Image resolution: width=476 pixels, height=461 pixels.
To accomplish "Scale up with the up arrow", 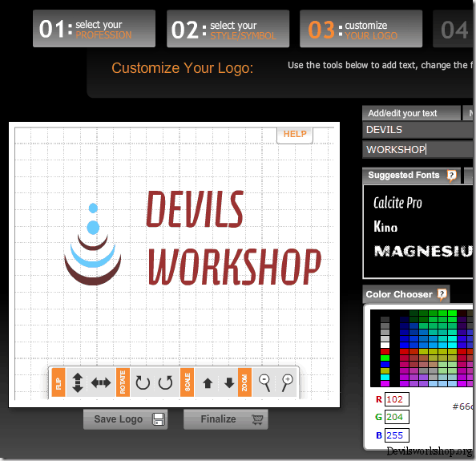I will click(208, 383).
